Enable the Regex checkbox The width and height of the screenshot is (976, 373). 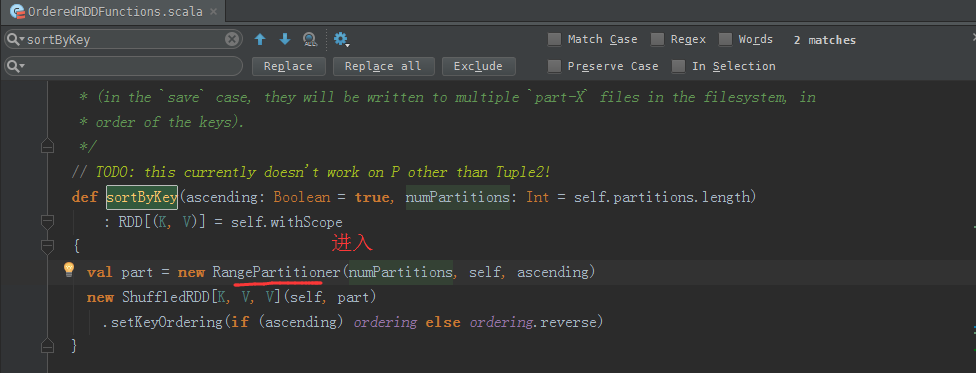point(657,40)
